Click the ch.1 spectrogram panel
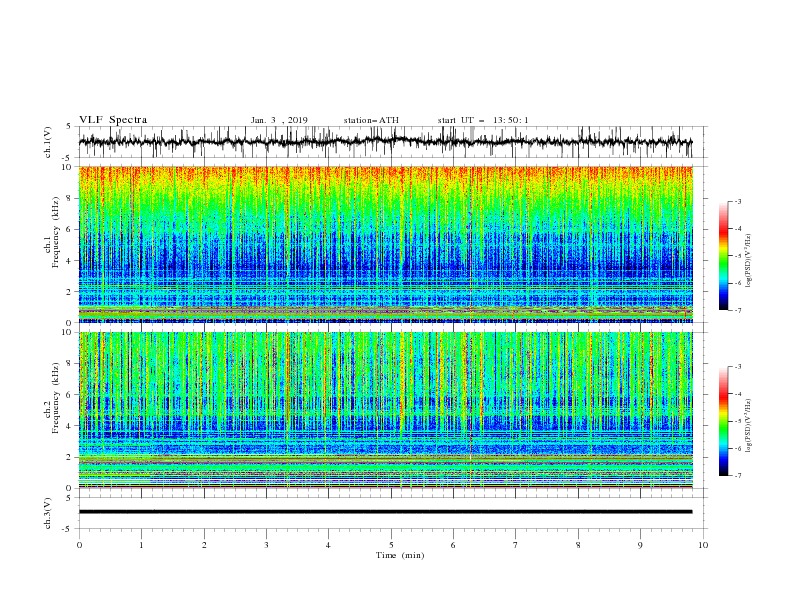 (x=385, y=244)
